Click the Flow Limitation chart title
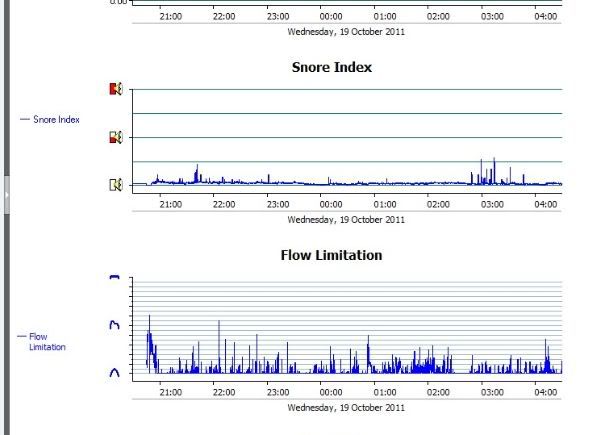 point(332,255)
